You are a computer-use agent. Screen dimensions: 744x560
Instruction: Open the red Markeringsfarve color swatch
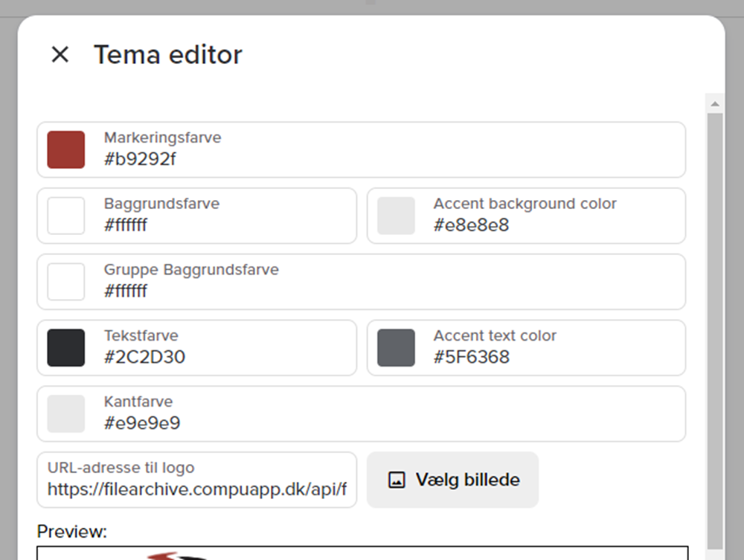coord(66,149)
